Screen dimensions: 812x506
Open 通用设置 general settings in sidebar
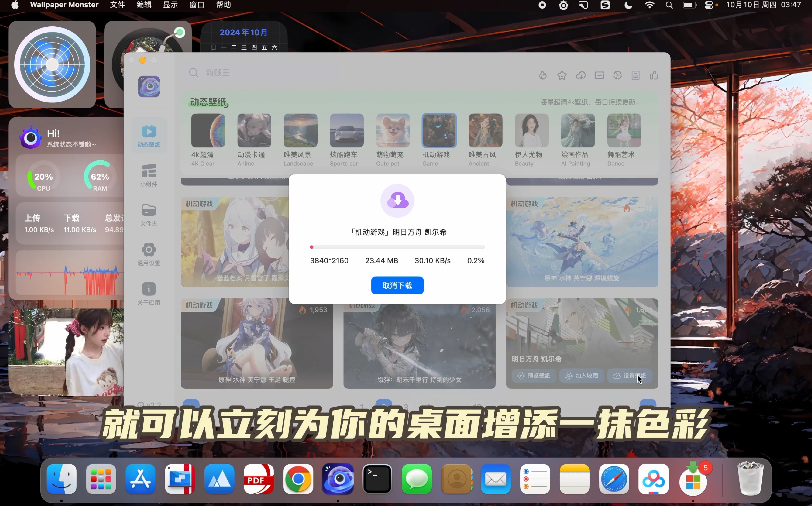(x=148, y=254)
